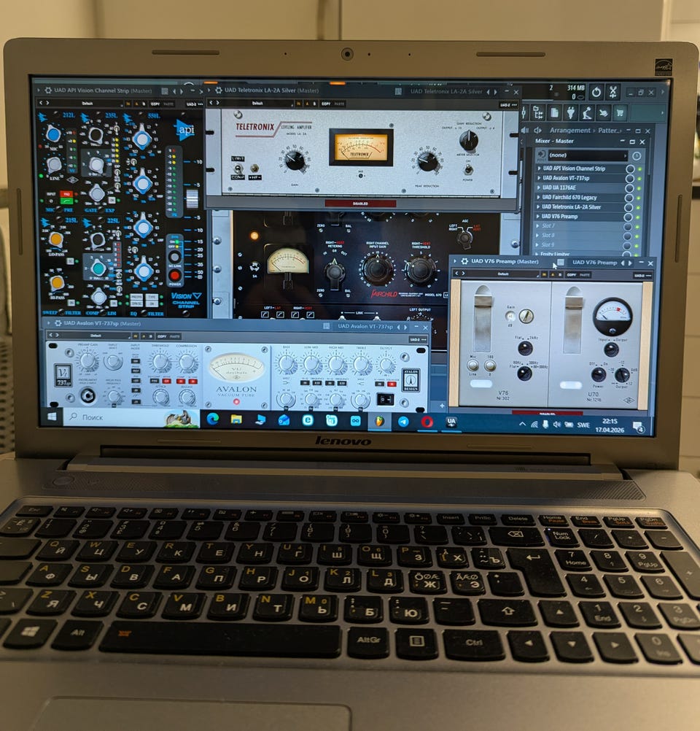Open the mixer (none) input dropdown
The width and height of the screenshot is (700, 731).
tap(588, 155)
